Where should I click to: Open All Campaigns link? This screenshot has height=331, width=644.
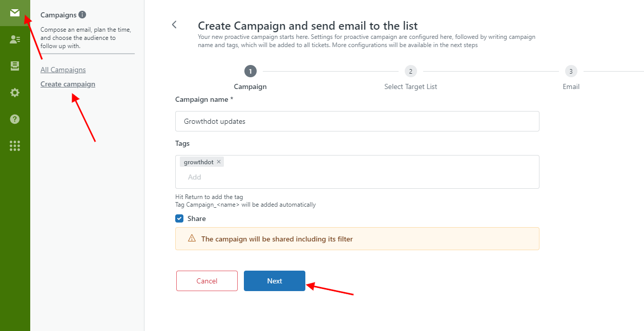63,70
